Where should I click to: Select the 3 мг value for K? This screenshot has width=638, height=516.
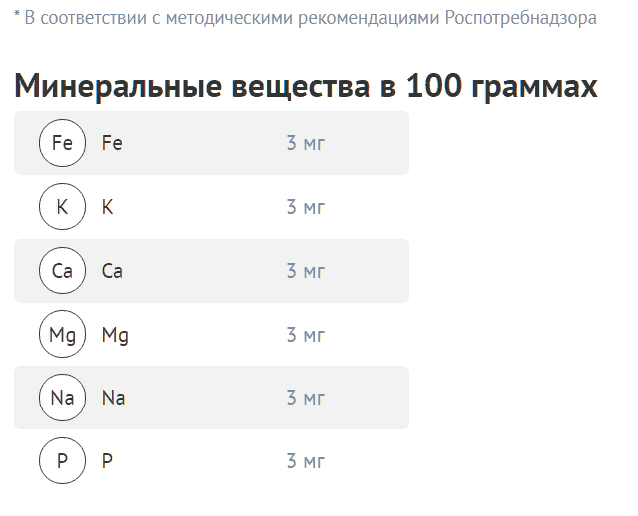pos(306,207)
